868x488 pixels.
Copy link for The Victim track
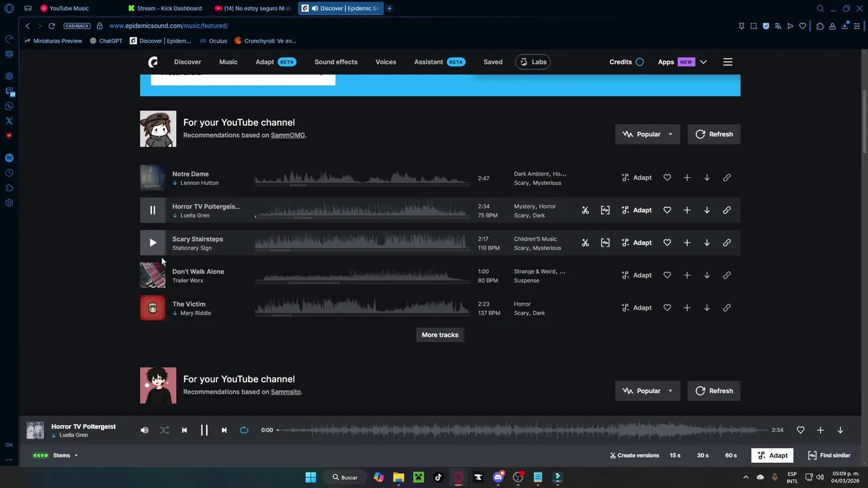(727, 308)
